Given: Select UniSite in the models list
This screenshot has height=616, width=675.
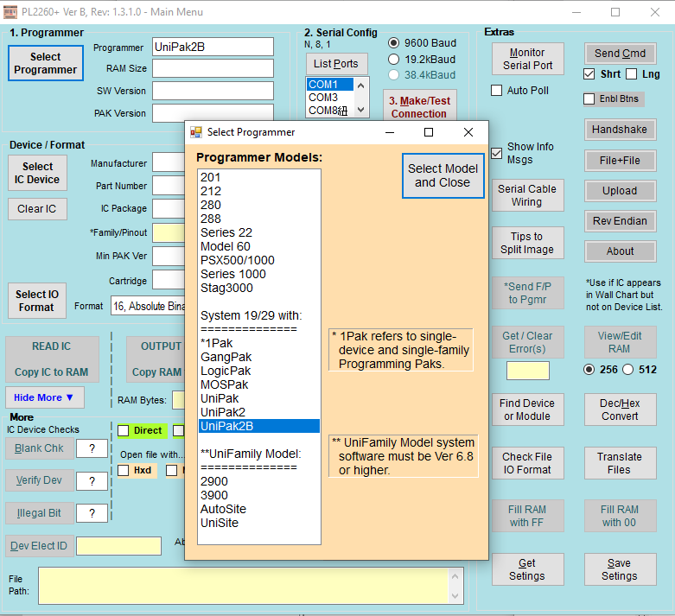Looking at the screenshot, I should (x=258, y=523).
